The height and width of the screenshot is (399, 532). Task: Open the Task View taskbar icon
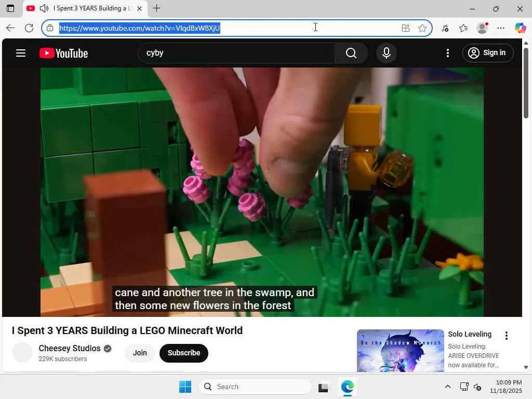pyautogui.click(x=323, y=387)
